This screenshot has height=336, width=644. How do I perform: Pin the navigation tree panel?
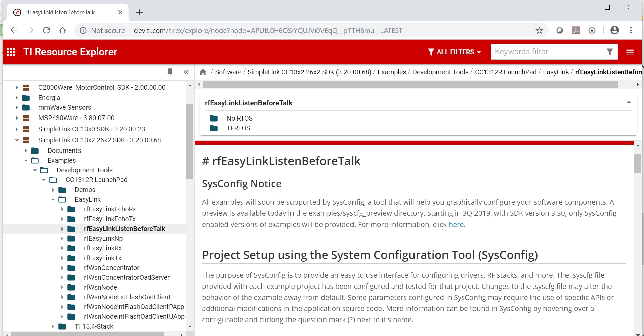pos(170,72)
